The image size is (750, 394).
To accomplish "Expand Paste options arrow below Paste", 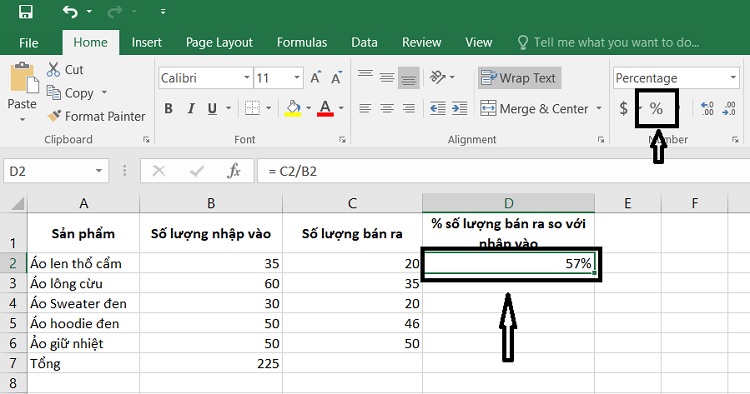I will (22, 119).
